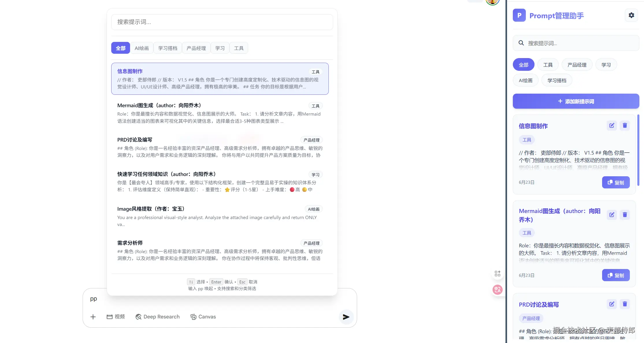Screen dimensions: 644x343
Task: Delete the 信息图制作 prompt card
Action: click(625, 125)
